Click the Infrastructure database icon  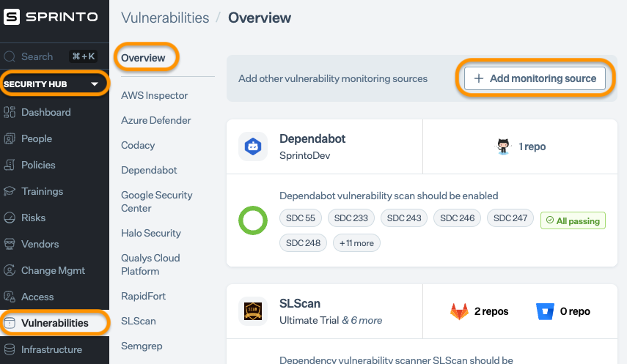[10, 349]
